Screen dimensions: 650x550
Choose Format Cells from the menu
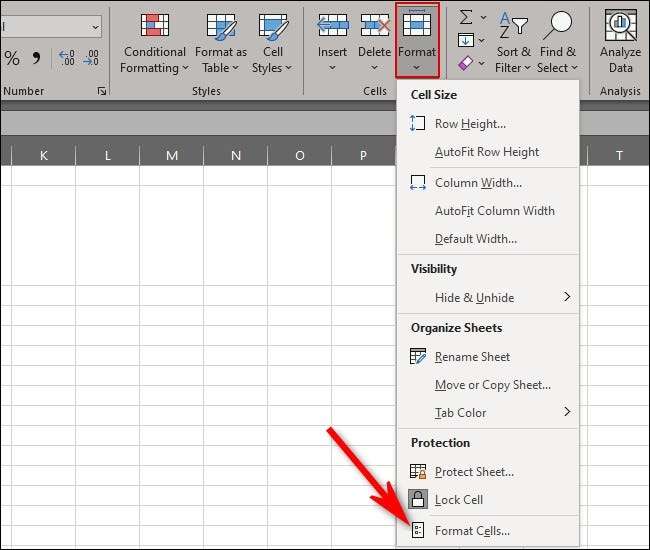click(x=472, y=531)
